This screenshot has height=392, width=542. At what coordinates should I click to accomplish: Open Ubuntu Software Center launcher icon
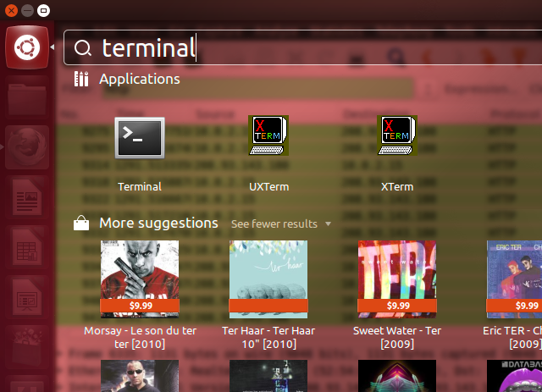pyautogui.click(x=27, y=347)
